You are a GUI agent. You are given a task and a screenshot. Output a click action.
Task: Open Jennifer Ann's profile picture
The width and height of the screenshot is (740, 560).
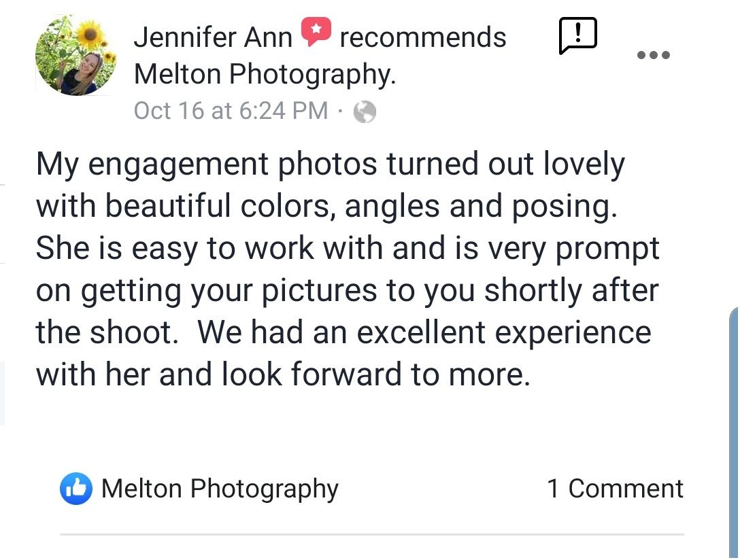click(x=75, y=55)
